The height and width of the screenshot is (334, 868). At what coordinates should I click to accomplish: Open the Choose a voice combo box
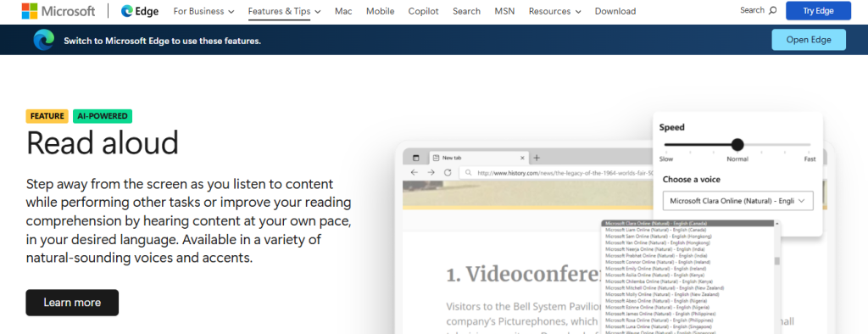tap(738, 201)
